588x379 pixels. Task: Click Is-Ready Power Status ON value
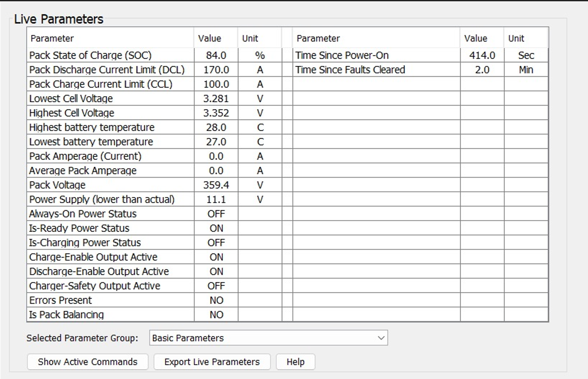pyautogui.click(x=216, y=228)
